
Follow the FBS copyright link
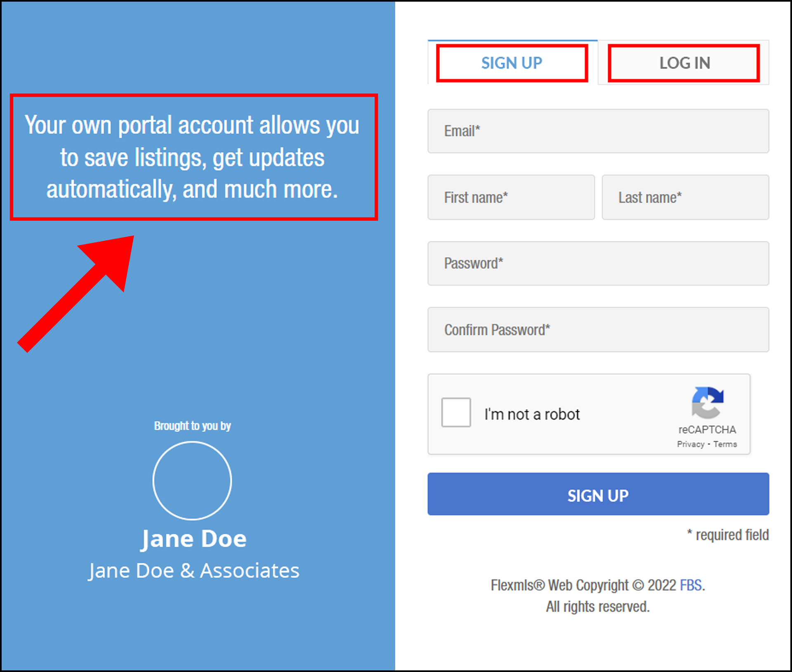(x=691, y=585)
